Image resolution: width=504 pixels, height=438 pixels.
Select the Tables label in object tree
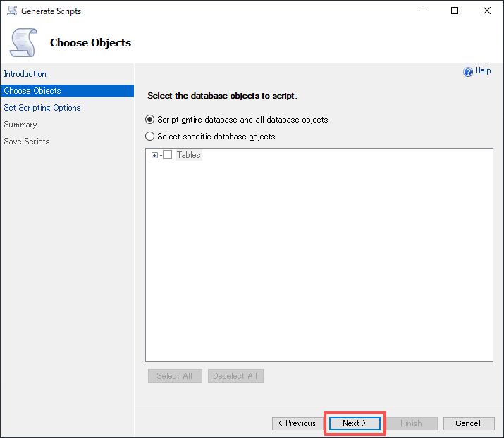[188, 155]
